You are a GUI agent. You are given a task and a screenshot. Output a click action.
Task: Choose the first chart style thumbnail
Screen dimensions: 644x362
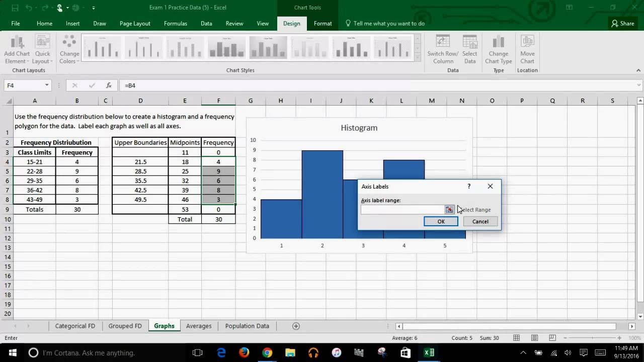pos(103,48)
